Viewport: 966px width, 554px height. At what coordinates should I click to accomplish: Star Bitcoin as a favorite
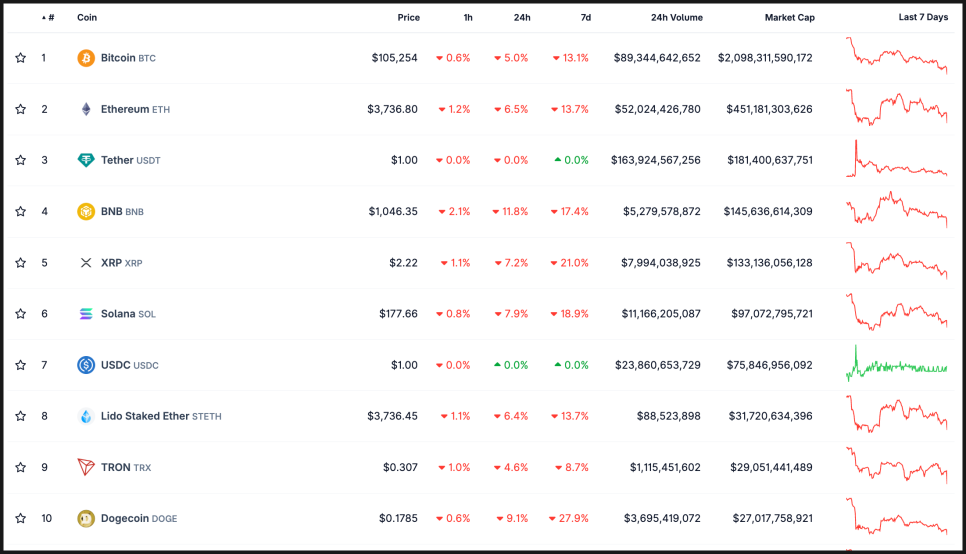coord(20,58)
